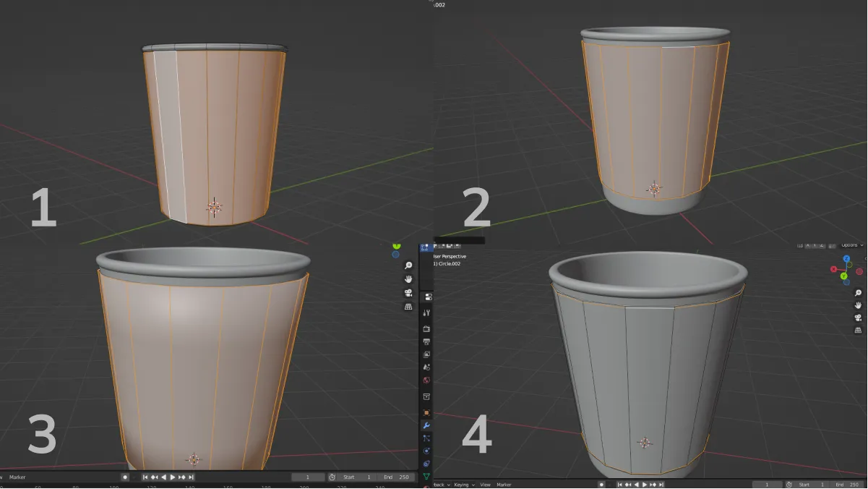Jump to start frame in panel 4 timeline

[x=620, y=485]
